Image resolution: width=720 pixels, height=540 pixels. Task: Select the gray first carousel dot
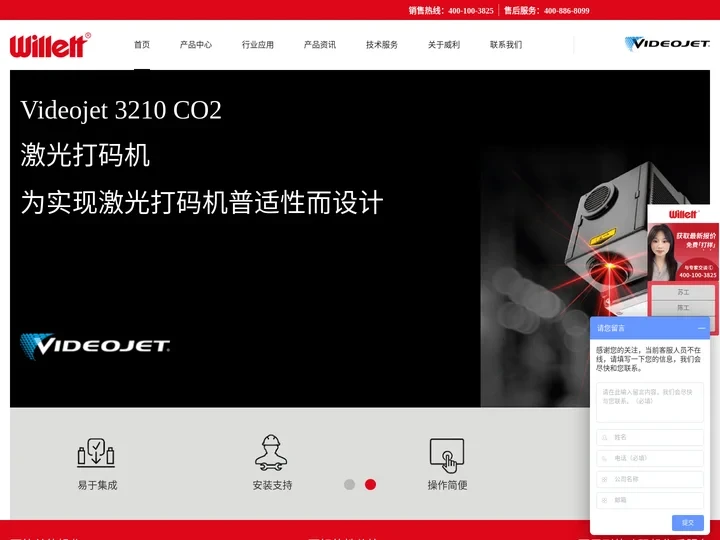tap(349, 484)
